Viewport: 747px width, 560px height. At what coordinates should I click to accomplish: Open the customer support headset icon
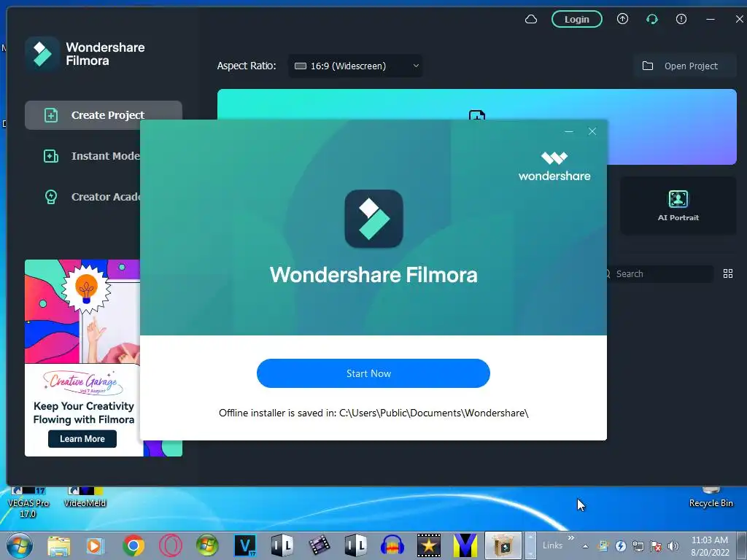pyautogui.click(x=651, y=19)
